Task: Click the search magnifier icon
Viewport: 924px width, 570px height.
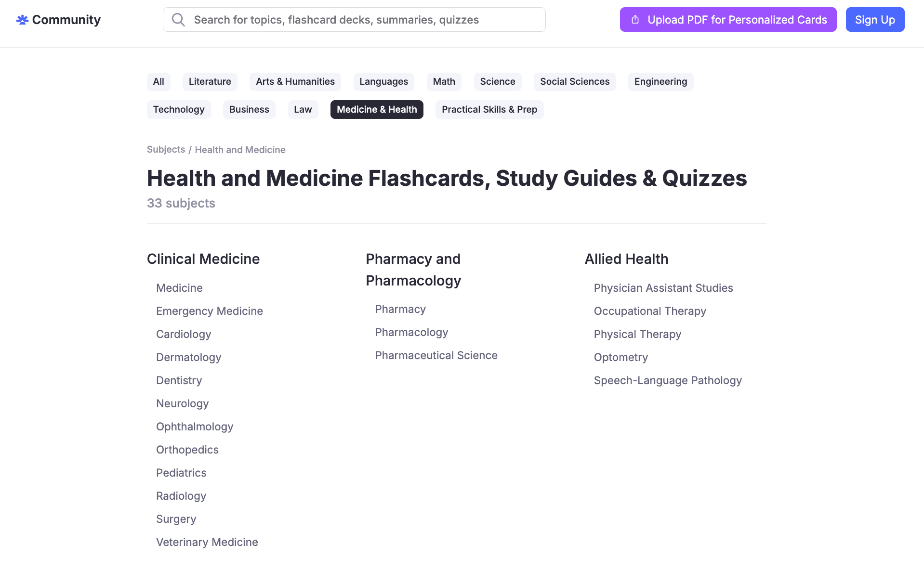Action: [178, 20]
